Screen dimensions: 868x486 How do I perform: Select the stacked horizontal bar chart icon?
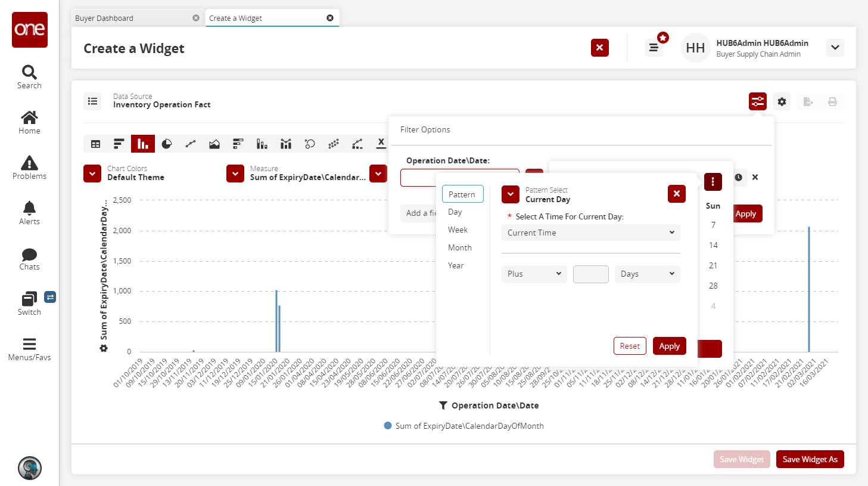click(x=238, y=144)
